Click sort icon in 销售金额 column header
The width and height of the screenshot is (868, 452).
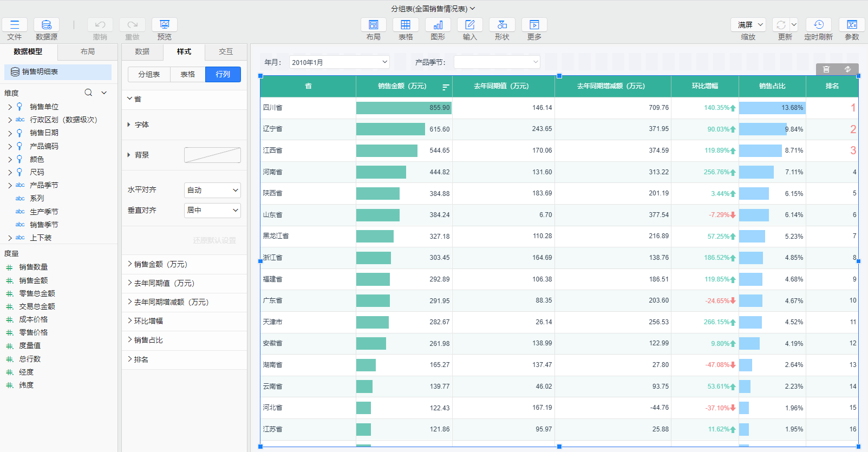point(446,87)
